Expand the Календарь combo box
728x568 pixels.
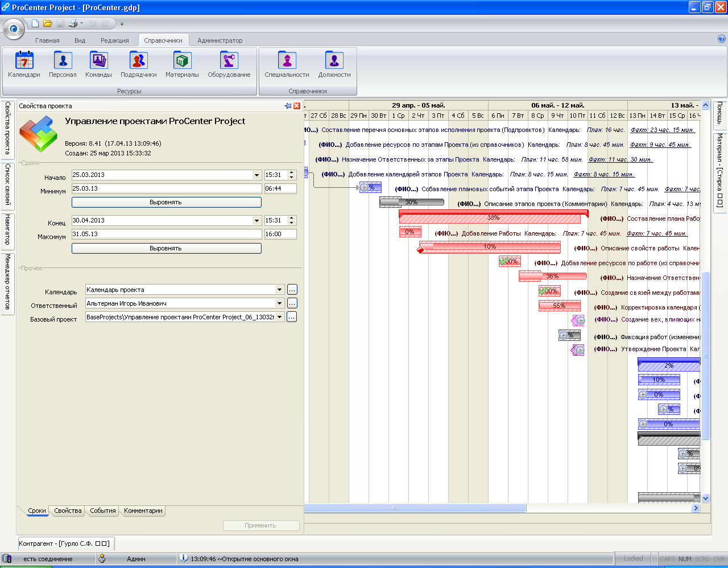point(279,290)
